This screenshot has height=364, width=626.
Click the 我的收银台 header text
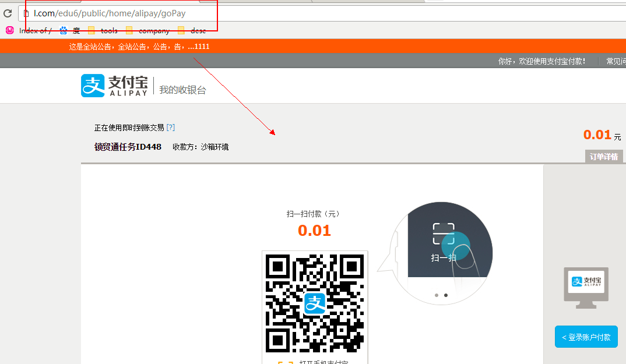click(182, 90)
